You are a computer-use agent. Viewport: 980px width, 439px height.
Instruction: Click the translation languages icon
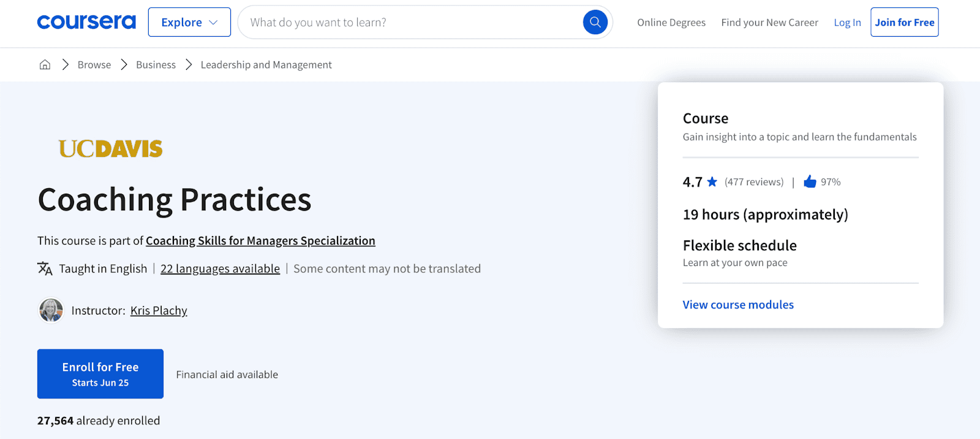tap(45, 269)
